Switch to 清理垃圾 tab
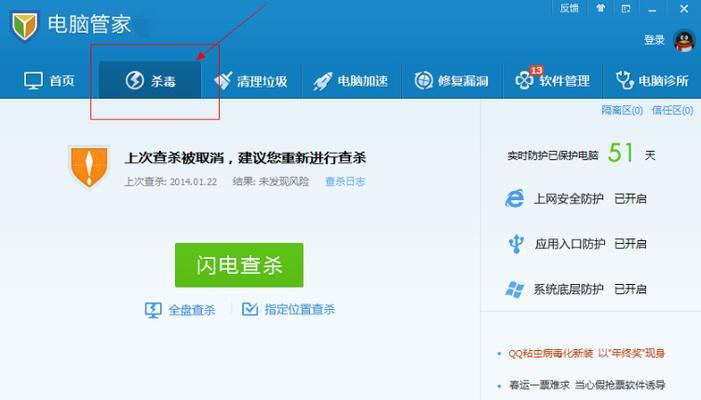701x400 pixels. tap(251, 81)
